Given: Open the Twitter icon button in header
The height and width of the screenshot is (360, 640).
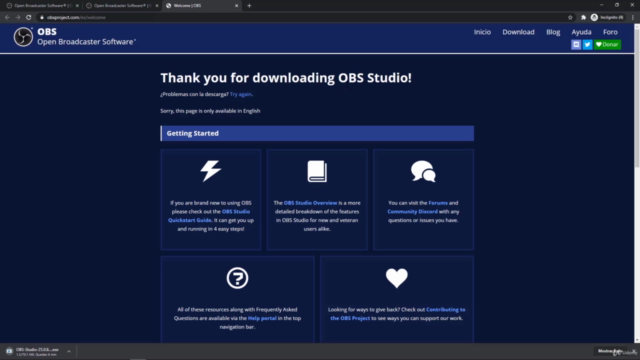Looking at the screenshot, I should coord(587,44).
